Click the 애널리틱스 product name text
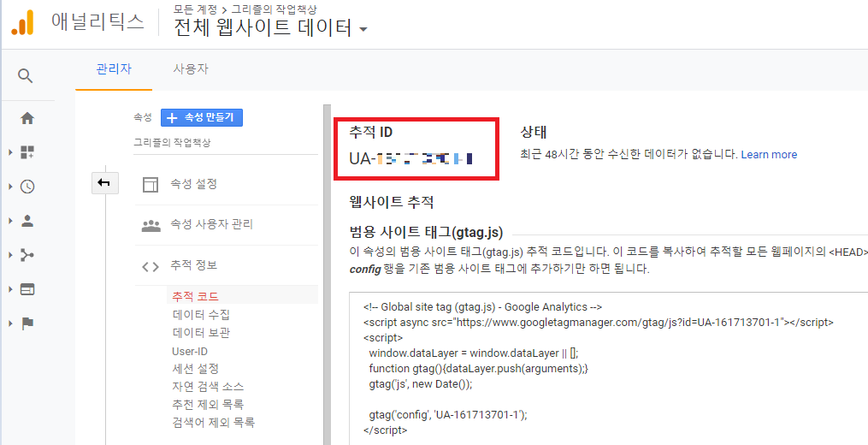Screen dimensions: 868x445 [x=97, y=21]
